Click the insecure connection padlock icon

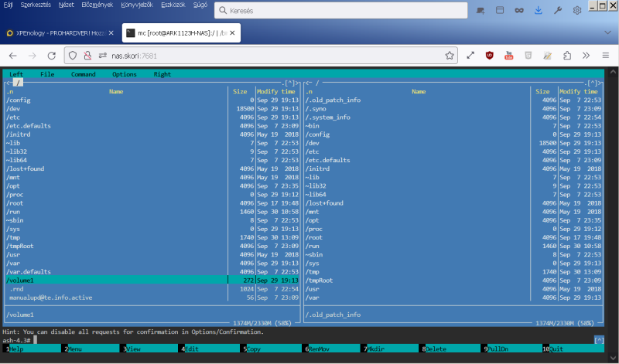(x=87, y=56)
